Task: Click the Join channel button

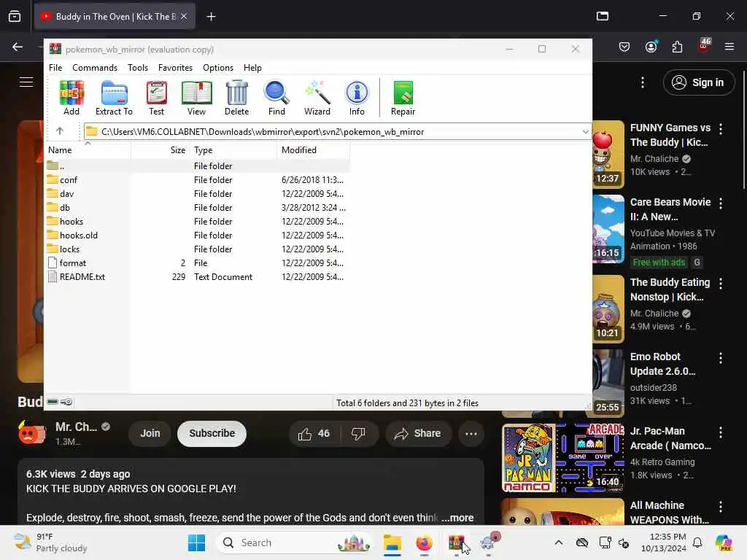Action: (x=150, y=433)
